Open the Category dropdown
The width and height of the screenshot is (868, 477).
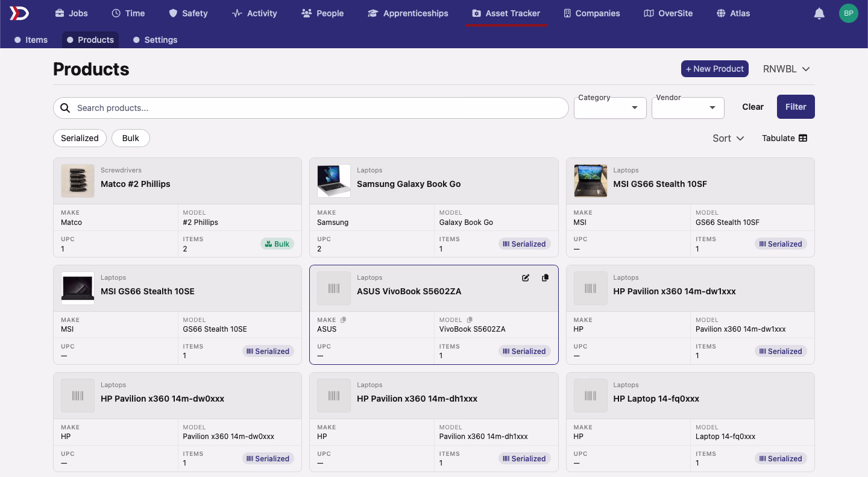tap(610, 107)
